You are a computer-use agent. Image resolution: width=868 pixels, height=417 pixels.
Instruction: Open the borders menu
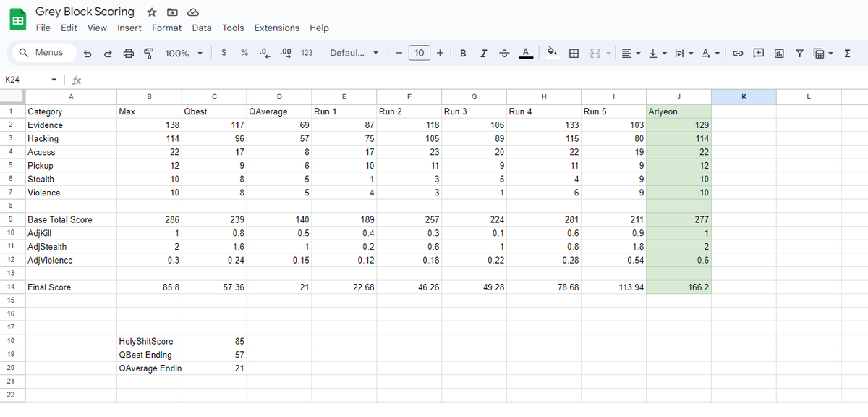574,53
